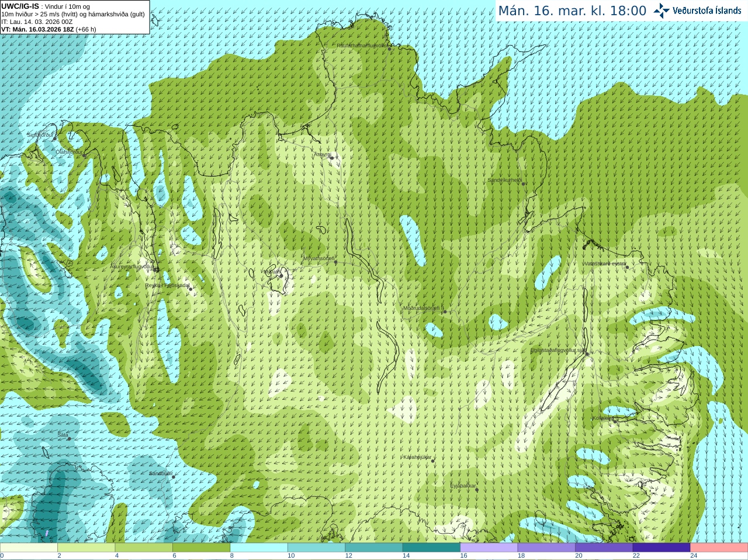The height and width of the screenshot is (560, 748).
Task: Click the Reykir í Fnjóskadal station dot
Action: [x=191, y=289]
